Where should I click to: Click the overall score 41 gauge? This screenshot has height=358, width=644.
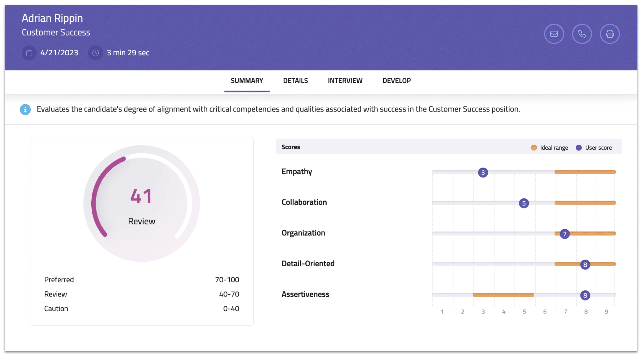[x=141, y=203]
